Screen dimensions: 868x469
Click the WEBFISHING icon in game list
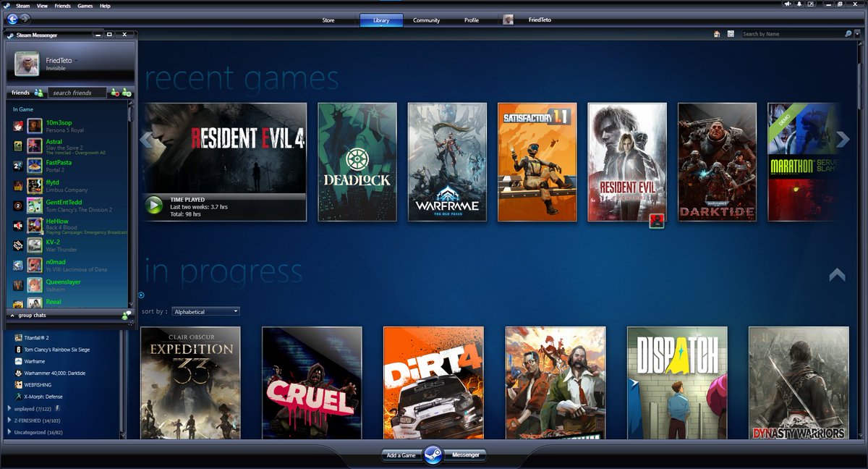(x=18, y=385)
